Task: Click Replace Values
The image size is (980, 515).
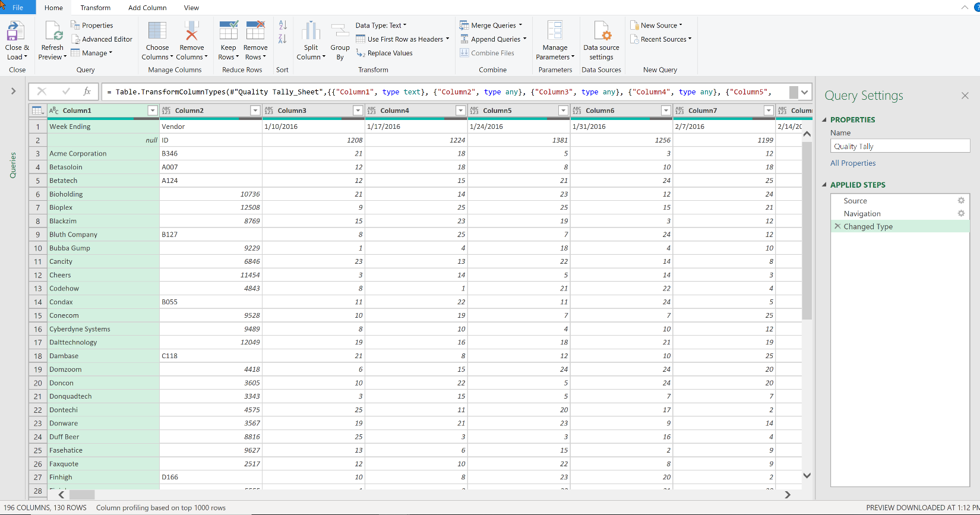Action: point(384,53)
